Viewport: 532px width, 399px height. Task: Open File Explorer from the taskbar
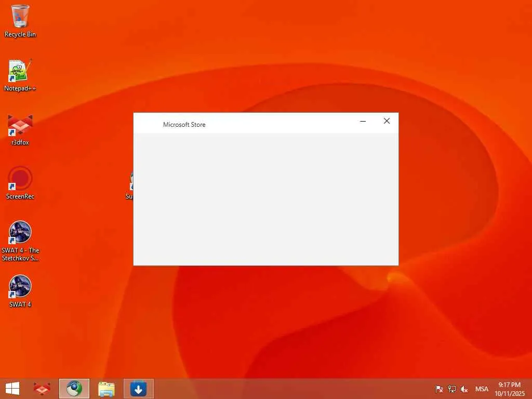[106, 389]
